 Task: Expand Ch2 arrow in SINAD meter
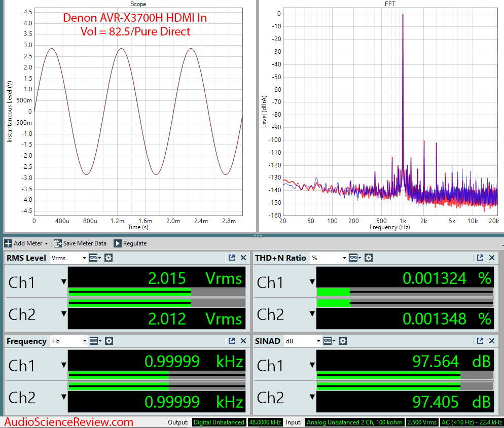click(312, 398)
